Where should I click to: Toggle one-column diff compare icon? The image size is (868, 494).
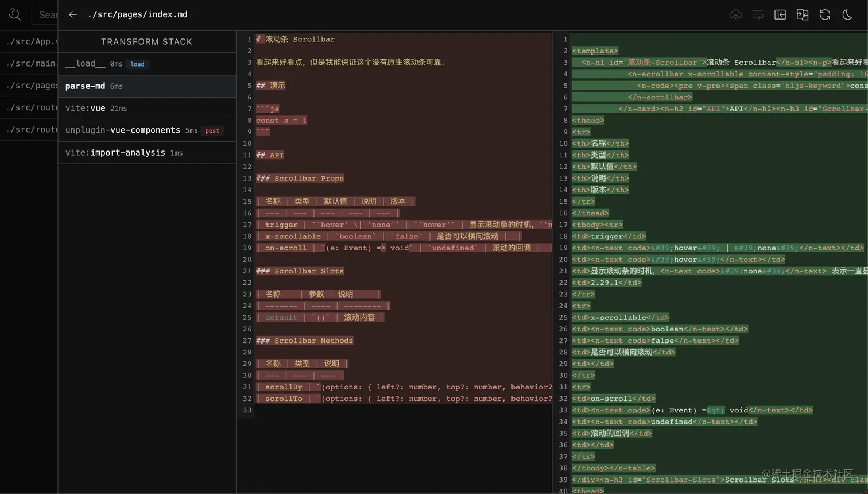pyautogui.click(x=803, y=15)
